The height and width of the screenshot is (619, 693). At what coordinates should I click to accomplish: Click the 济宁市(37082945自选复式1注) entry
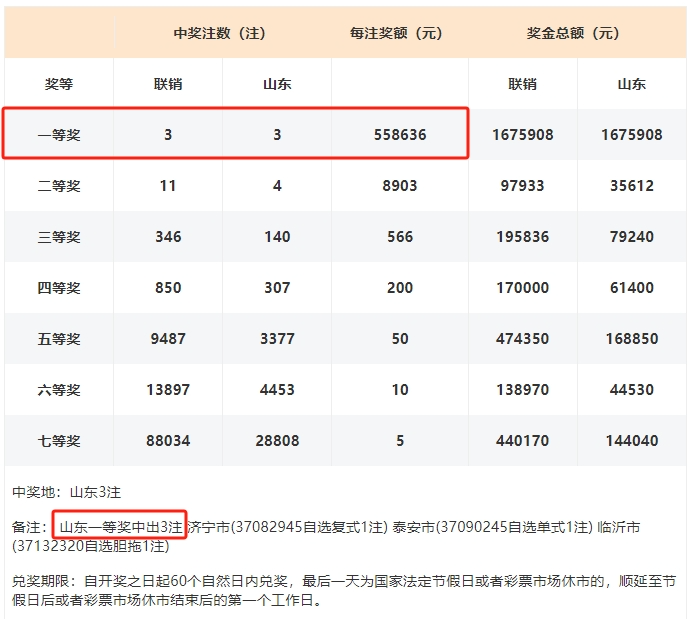coord(288,527)
